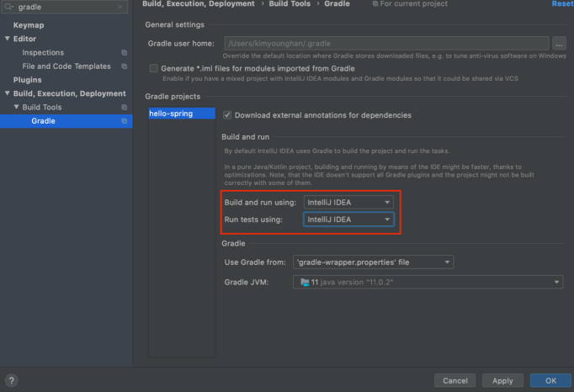Collapse Build, Execution, Deployment node
This screenshot has width=574, height=392.
[7, 93]
